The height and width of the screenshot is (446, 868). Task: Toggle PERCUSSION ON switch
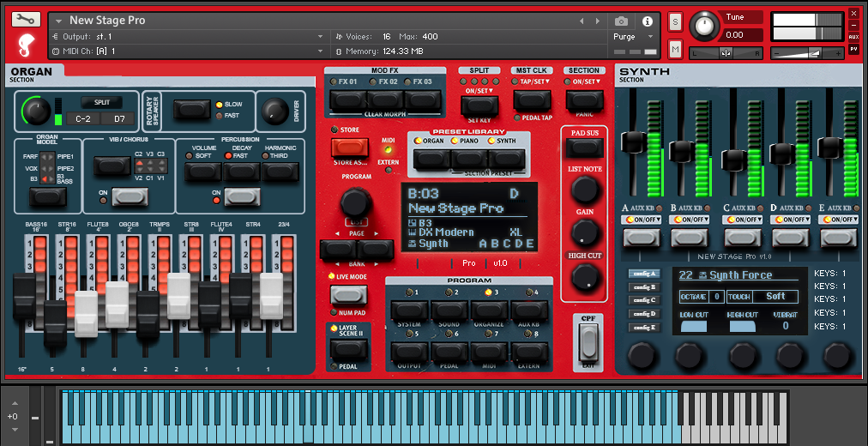(242, 196)
